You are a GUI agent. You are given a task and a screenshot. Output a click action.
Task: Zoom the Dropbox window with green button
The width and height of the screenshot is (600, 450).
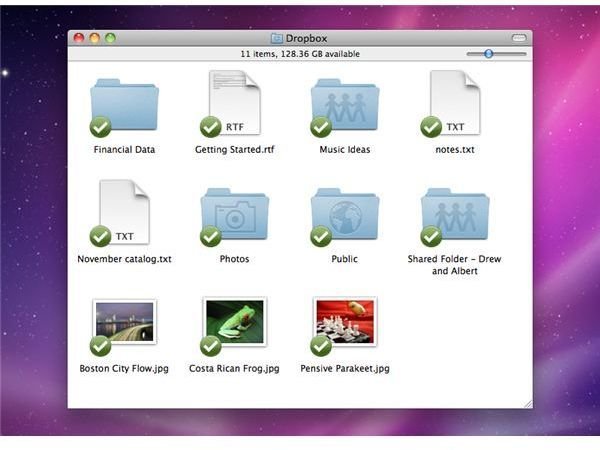click(111, 38)
